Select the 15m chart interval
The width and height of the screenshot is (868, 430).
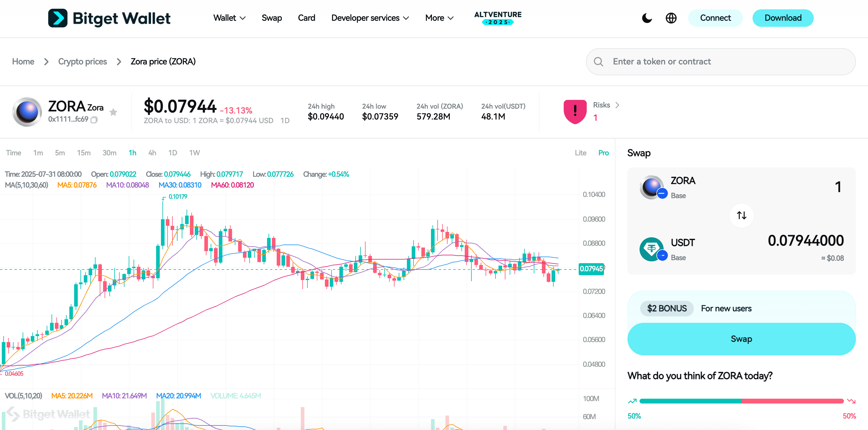tap(83, 153)
